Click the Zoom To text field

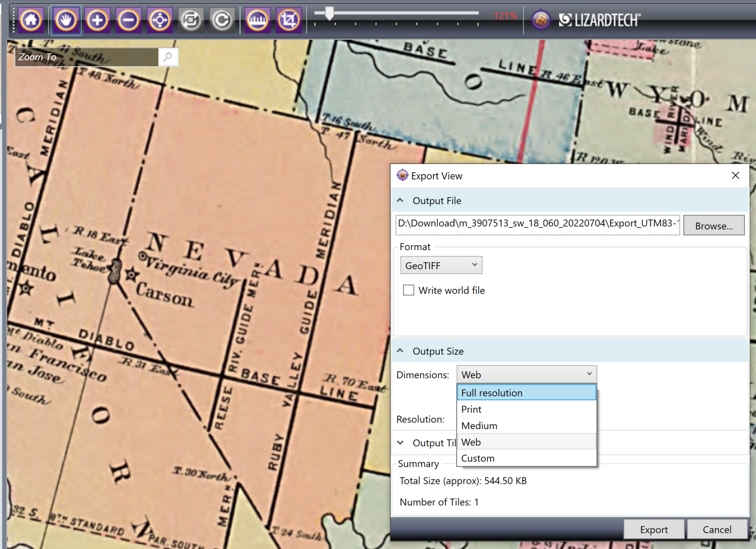(87, 57)
